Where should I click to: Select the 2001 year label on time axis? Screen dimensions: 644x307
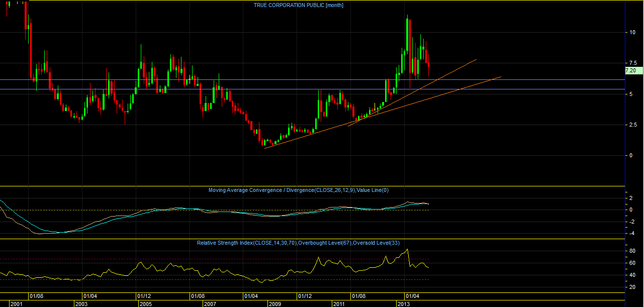pyautogui.click(x=16, y=304)
